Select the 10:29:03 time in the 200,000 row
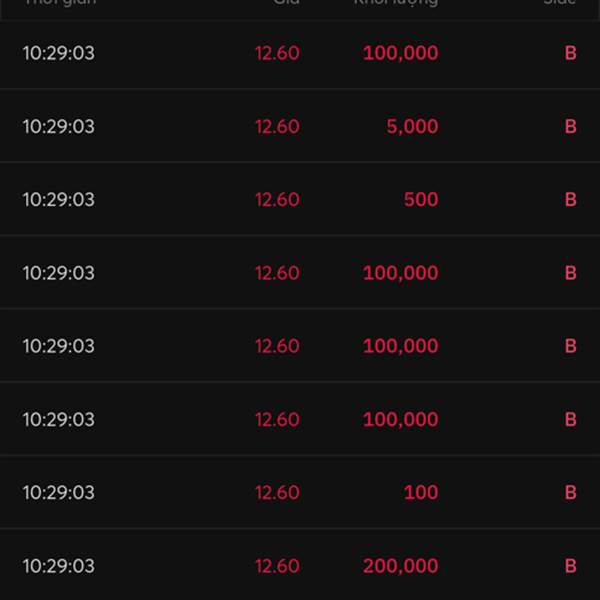This screenshot has height=600, width=600. pyautogui.click(x=59, y=566)
